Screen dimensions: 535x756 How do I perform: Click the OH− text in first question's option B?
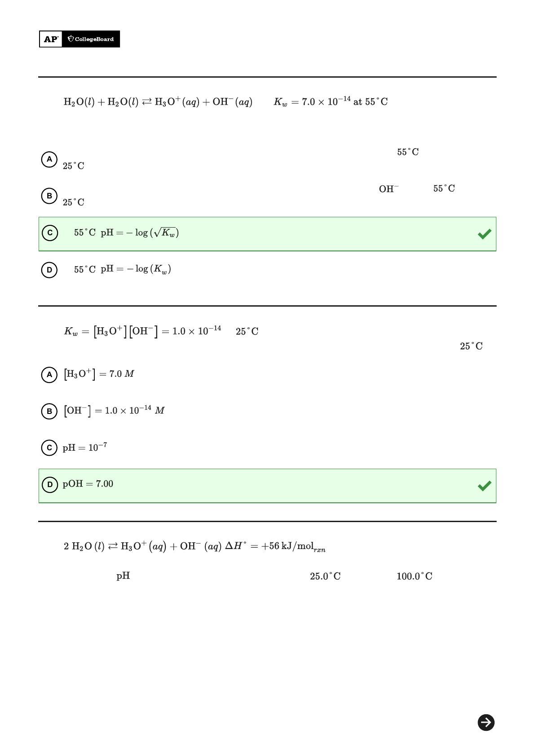click(389, 189)
